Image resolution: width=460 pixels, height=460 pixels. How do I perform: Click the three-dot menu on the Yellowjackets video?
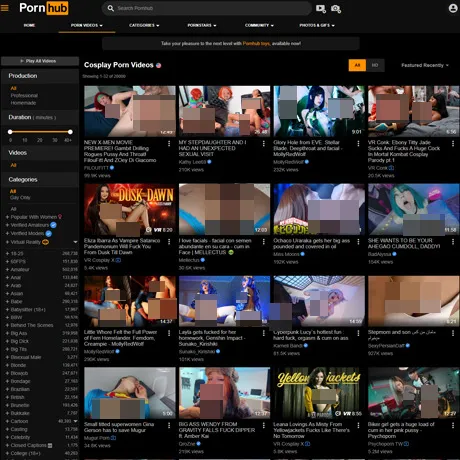358,425
